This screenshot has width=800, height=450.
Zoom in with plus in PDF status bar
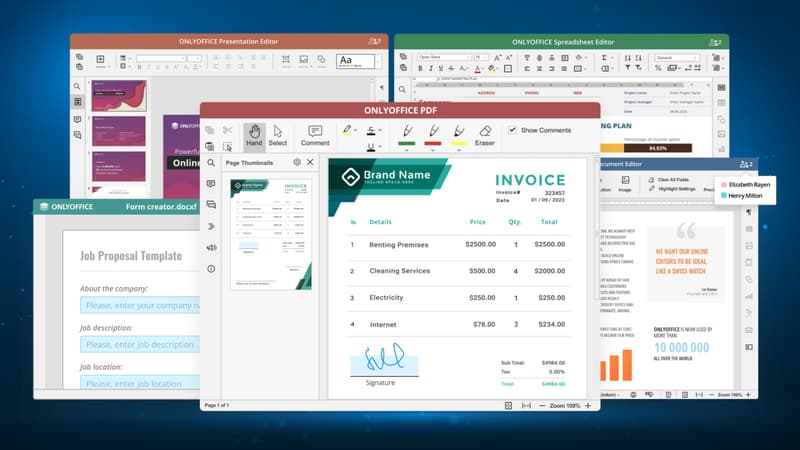[588, 406]
